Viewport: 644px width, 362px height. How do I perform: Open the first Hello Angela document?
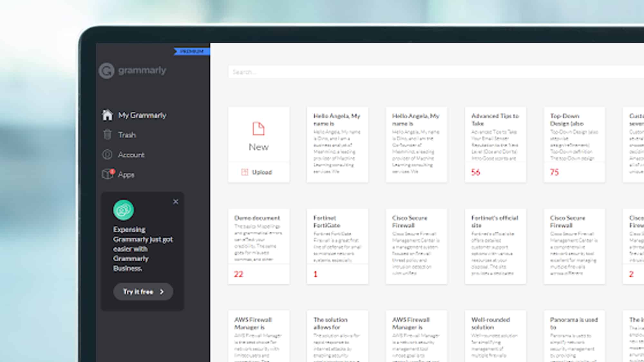pos(337,144)
